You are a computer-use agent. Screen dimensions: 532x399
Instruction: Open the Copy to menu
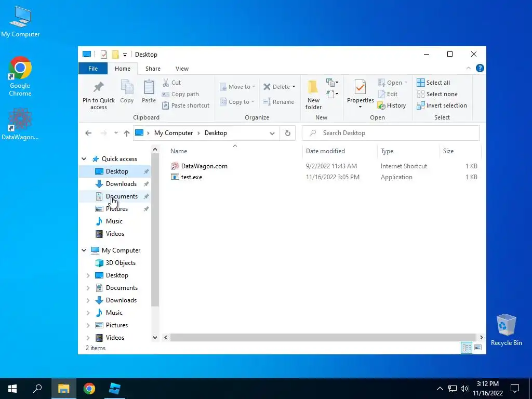(237, 102)
